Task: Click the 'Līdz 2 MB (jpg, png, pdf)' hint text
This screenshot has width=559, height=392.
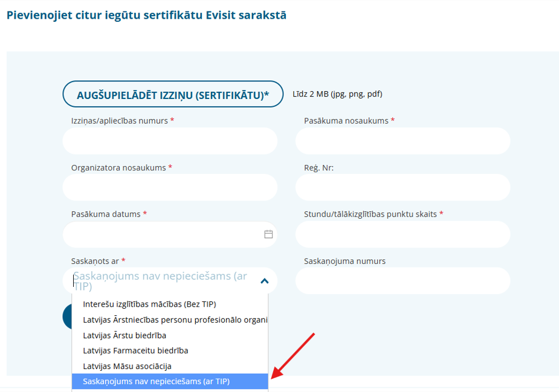Action: [337, 94]
